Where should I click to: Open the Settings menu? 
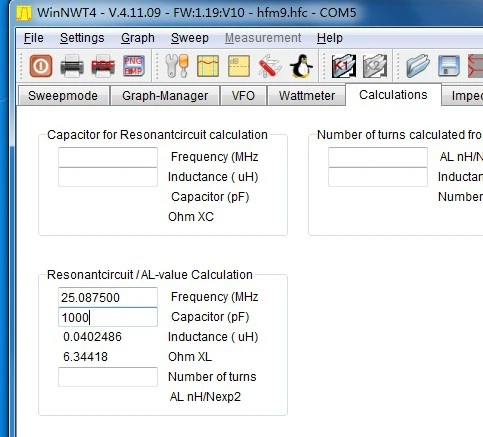[82, 38]
